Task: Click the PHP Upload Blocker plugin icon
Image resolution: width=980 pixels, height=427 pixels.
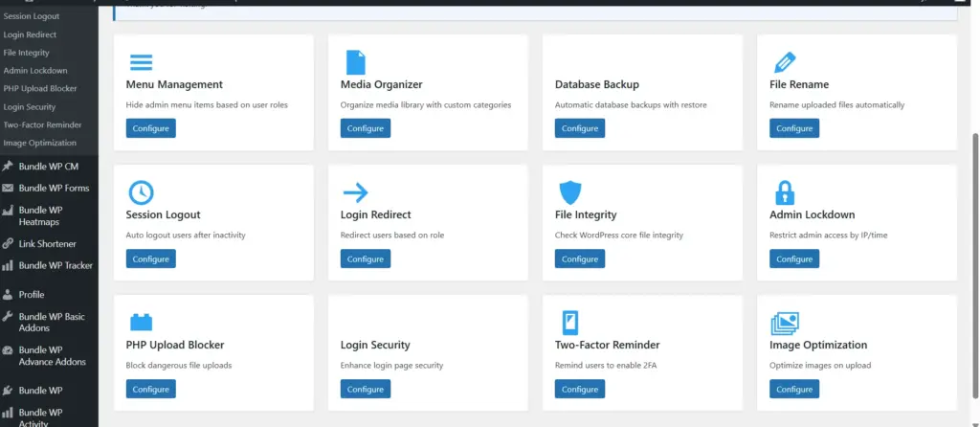Action: [142, 322]
